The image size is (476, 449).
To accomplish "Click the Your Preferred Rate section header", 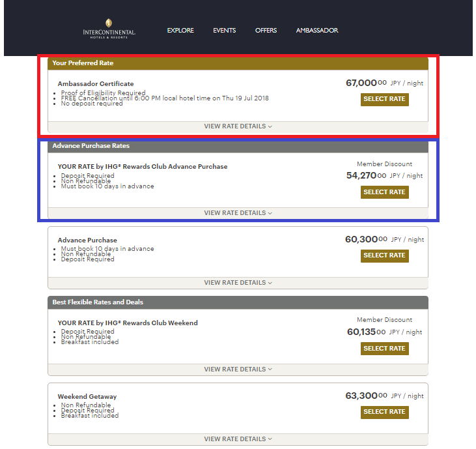I will pos(83,63).
